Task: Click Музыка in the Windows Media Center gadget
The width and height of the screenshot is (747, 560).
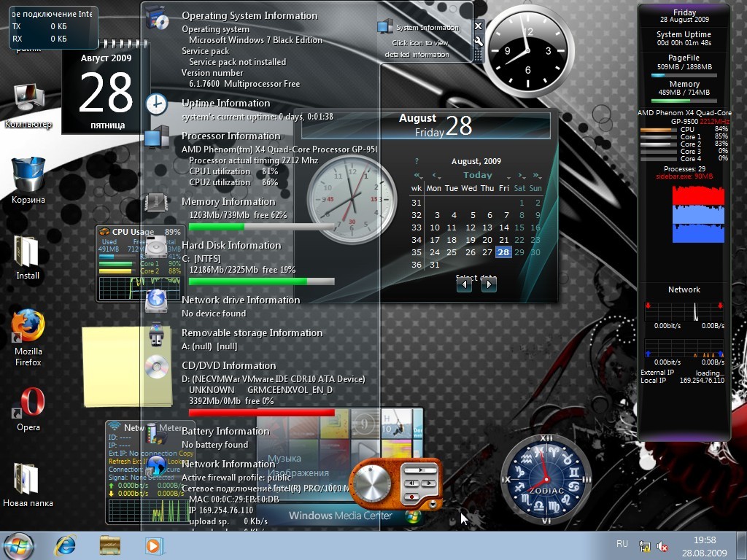Action: click(285, 459)
